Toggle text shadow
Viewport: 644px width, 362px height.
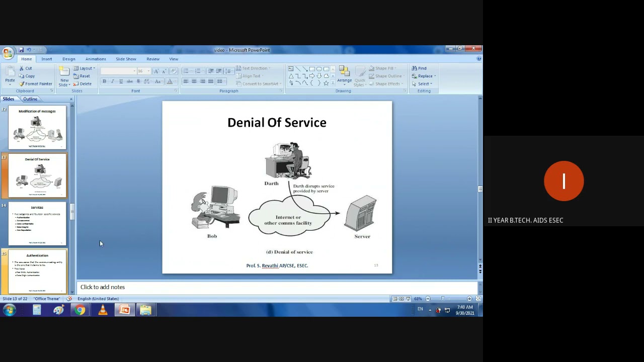tap(138, 81)
